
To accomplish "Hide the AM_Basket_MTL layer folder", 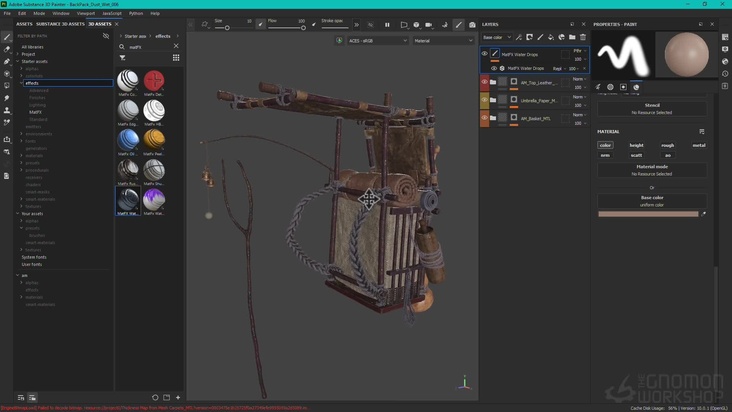I will pos(484,118).
